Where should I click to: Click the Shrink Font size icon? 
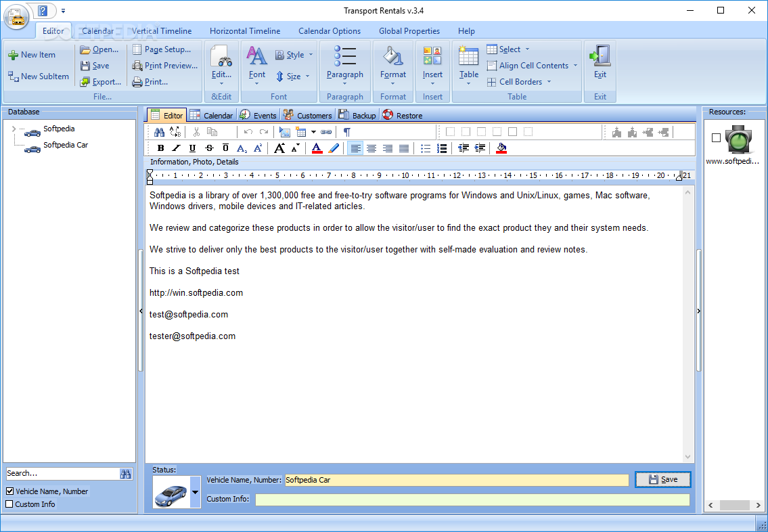295,148
